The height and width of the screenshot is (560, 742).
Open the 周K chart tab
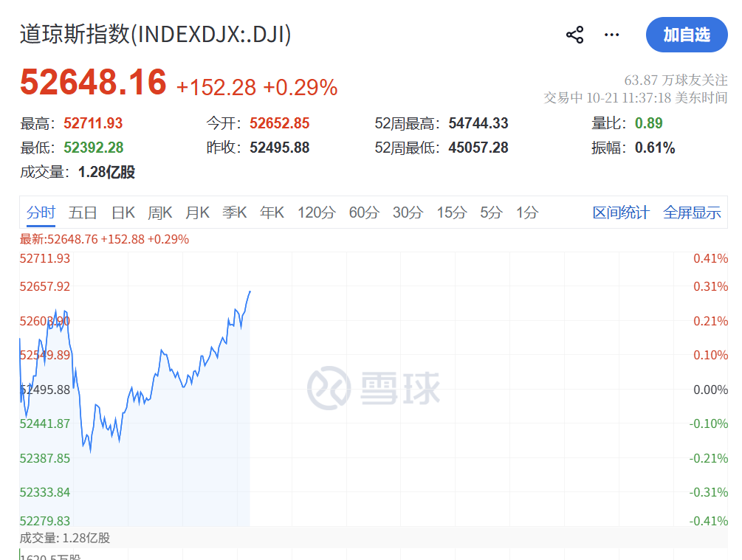[x=160, y=212]
